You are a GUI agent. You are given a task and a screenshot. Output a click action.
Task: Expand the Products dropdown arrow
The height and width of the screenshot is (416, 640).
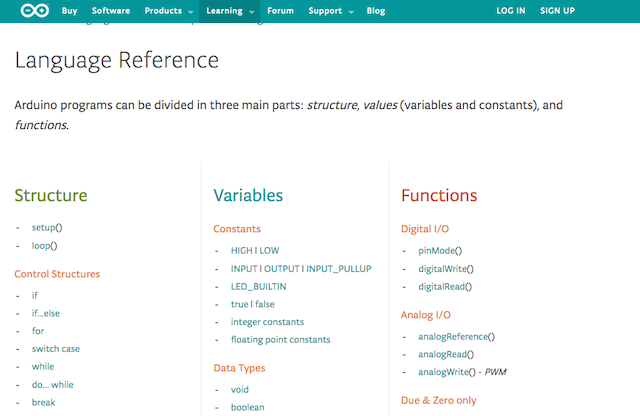tap(191, 12)
